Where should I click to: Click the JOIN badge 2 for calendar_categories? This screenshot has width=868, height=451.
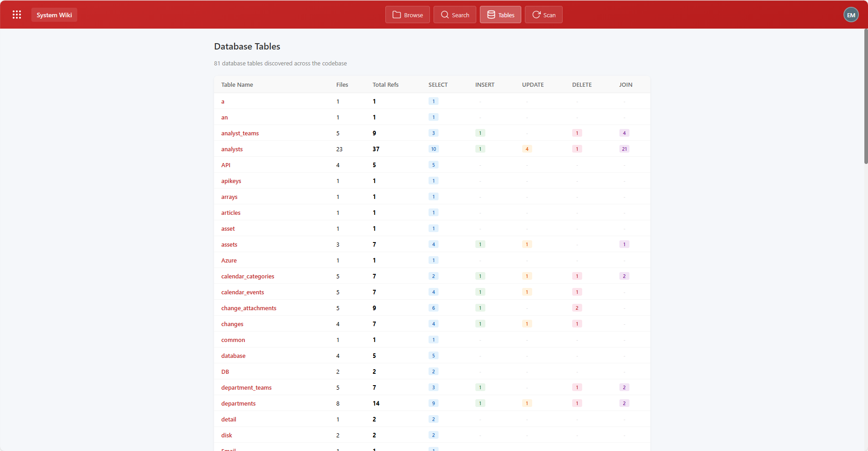(624, 276)
